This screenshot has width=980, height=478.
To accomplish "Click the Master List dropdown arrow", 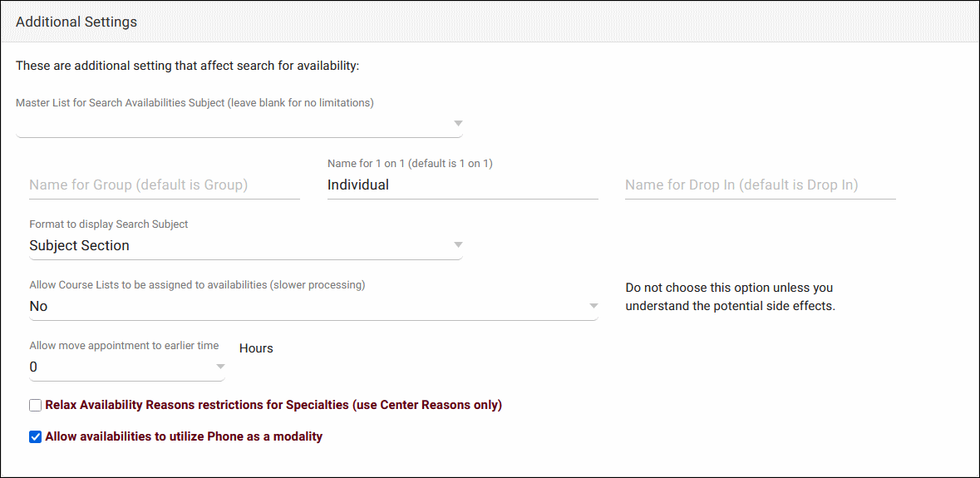I will (457, 124).
